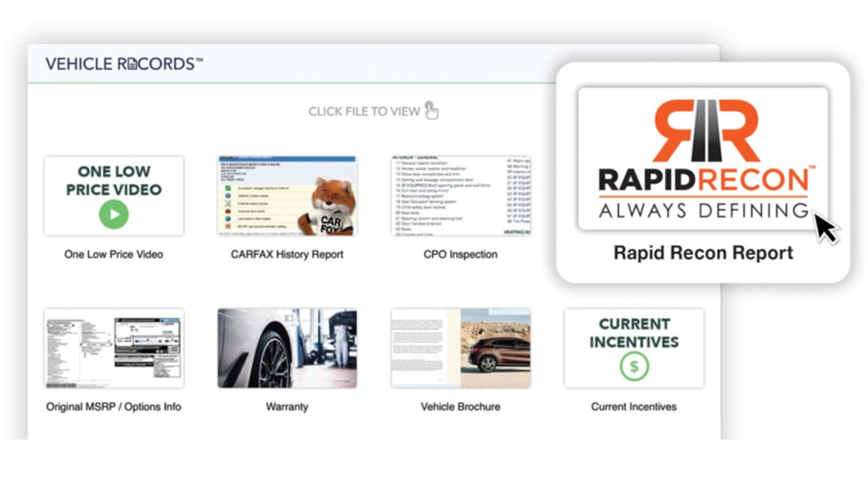Click the Current Incentives caption below the tile

point(634,407)
